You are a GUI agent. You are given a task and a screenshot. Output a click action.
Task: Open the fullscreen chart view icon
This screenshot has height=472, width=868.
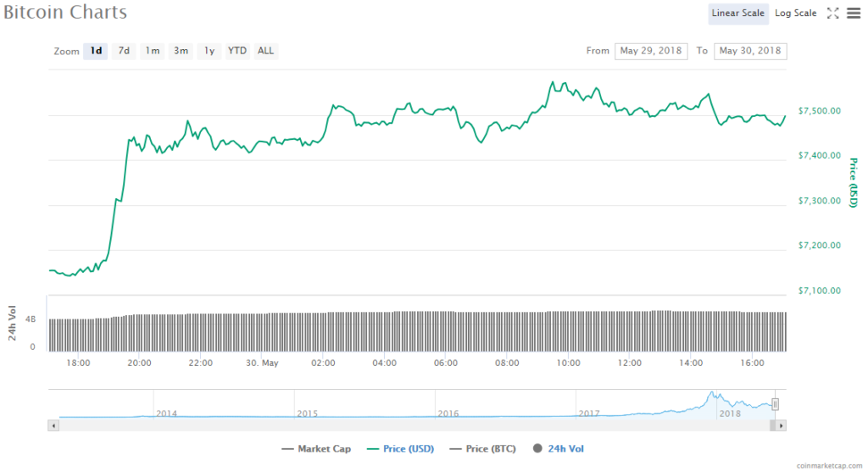[832, 14]
